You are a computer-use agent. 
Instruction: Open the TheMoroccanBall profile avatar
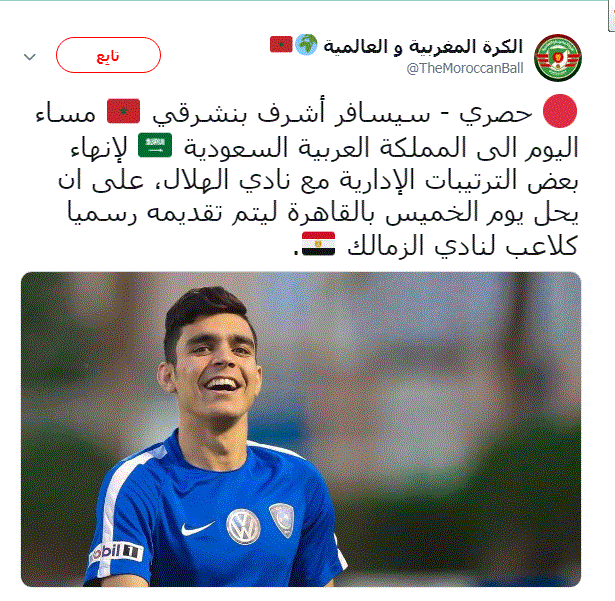coord(558,58)
